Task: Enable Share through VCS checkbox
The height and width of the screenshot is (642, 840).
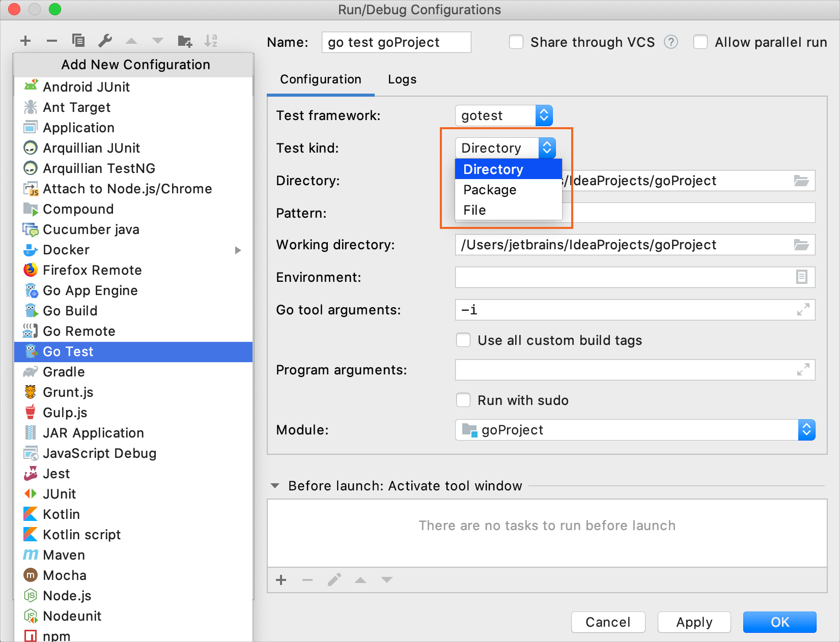Action: 516,42
